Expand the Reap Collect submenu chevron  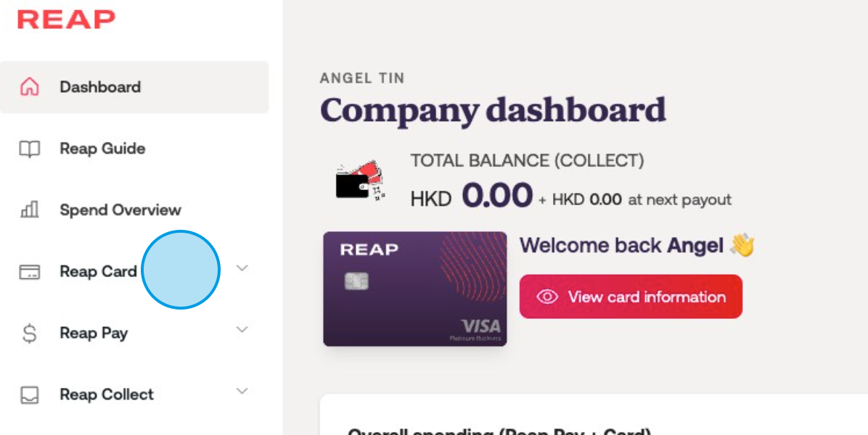242,391
